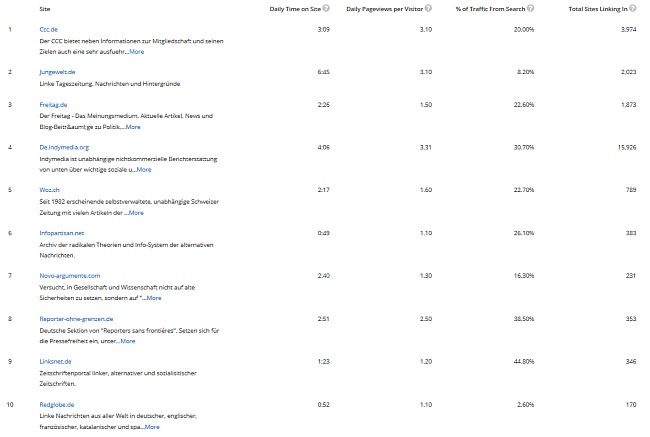Visit the Novo-argumente.com link

(69, 275)
